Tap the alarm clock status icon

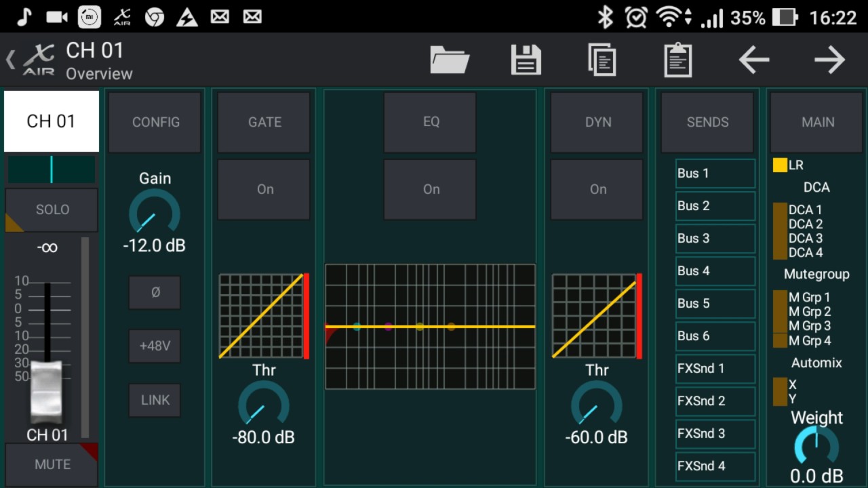coord(635,17)
